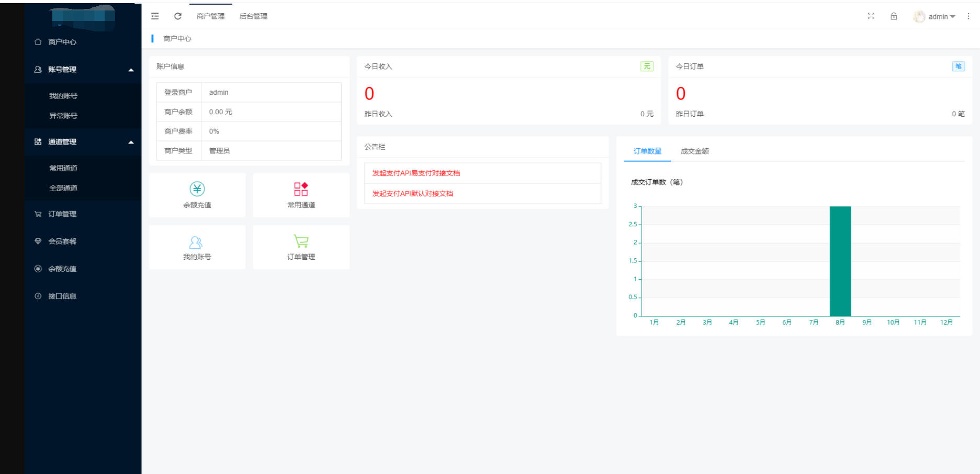
Task: Click the 0% value in 商户费率 row
Action: (214, 131)
